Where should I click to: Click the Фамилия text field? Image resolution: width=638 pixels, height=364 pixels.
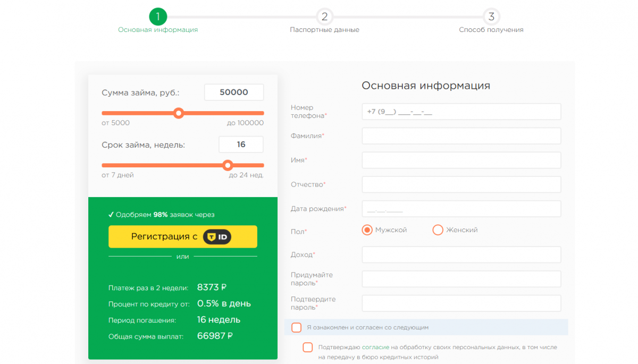pyautogui.click(x=461, y=136)
